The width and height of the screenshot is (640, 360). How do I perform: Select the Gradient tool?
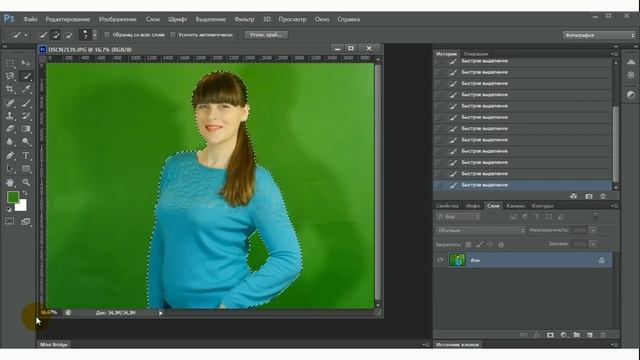point(26,129)
